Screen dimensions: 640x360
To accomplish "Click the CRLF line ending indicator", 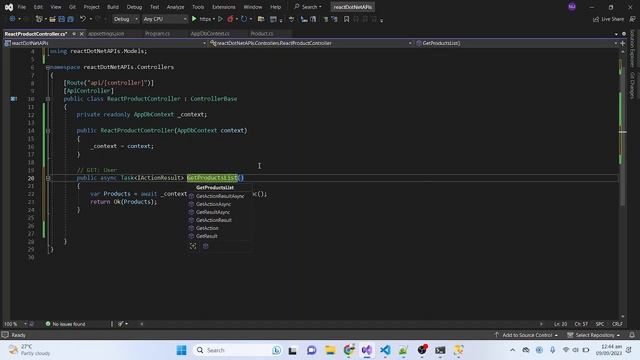I will click(x=617, y=324).
